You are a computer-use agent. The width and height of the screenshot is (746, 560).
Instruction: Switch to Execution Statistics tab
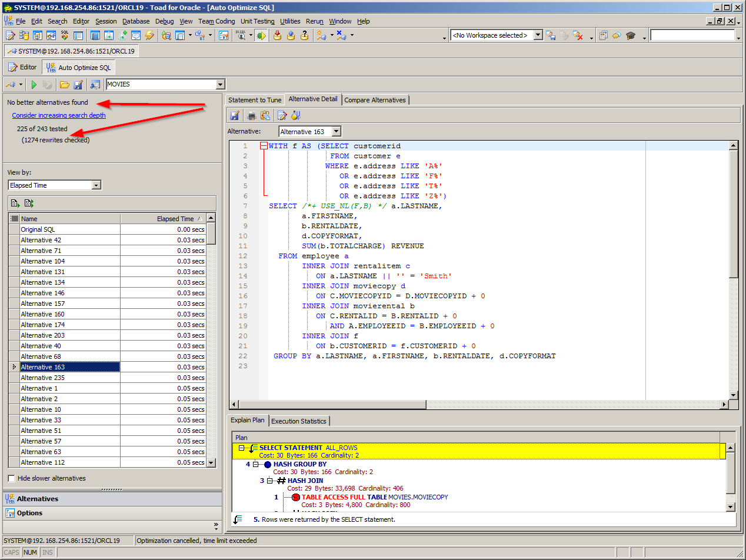click(299, 421)
